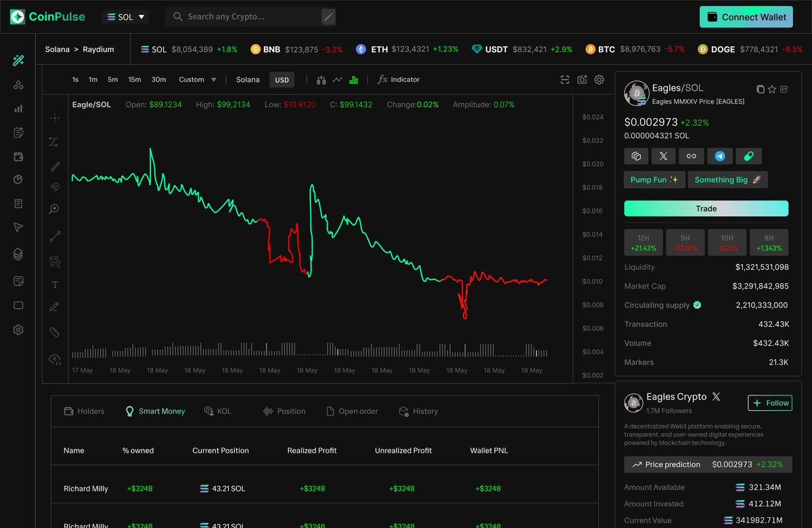Select the ruler measure tool

[55, 332]
